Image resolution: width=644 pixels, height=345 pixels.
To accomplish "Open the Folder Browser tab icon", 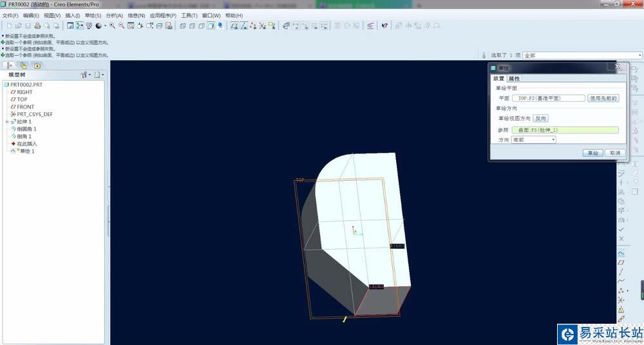I will pyautogui.click(x=23, y=65).
